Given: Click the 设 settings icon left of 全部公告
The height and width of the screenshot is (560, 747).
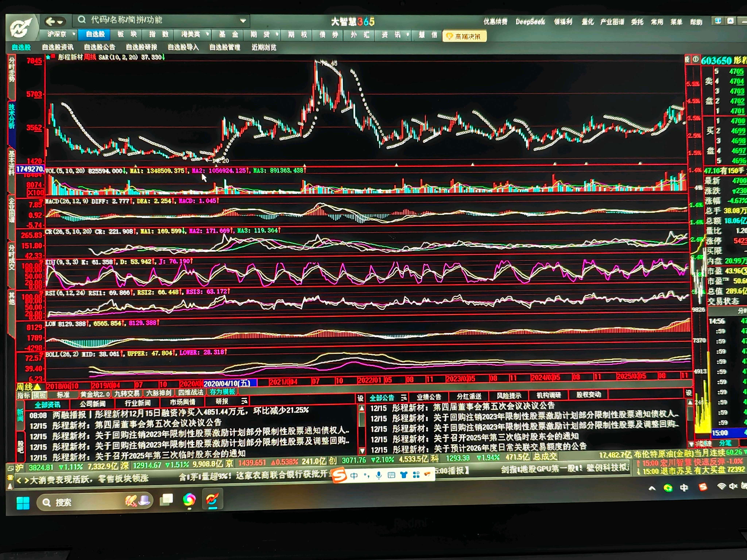Looking at the screenshot, I should (360, 398).
